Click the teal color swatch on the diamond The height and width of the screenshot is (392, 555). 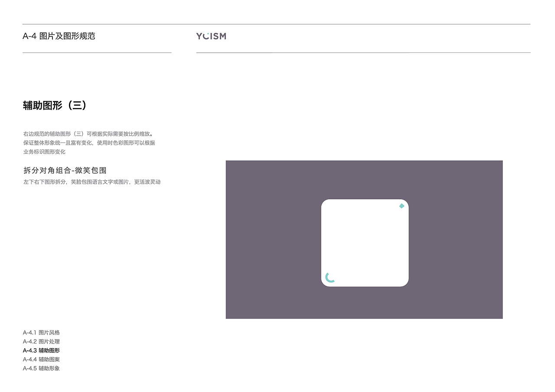402,206
